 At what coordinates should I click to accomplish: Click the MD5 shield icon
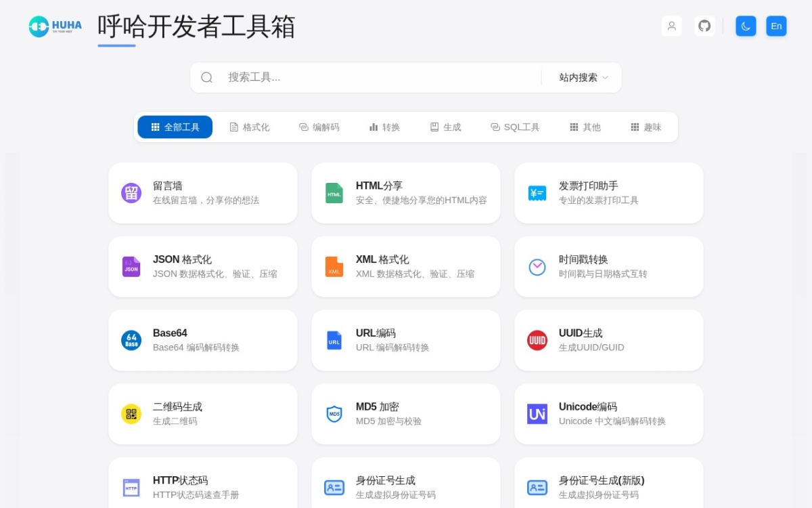click(334, 415)
